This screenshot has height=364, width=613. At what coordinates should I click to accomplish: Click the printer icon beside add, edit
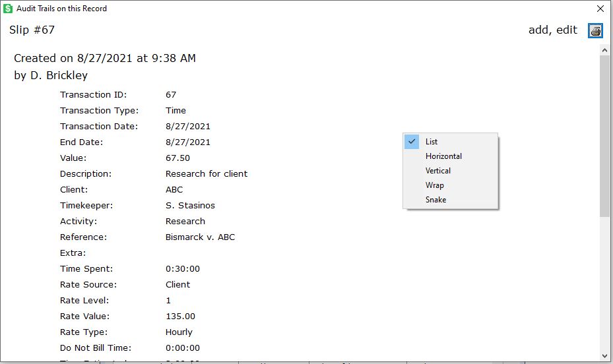pos(595,30)
